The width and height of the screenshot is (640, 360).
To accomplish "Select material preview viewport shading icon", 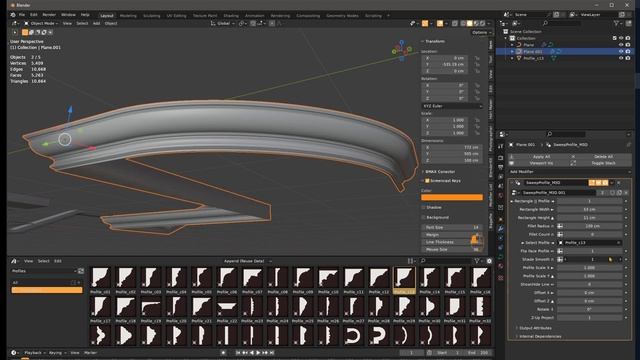I will (x=476, y=24).
